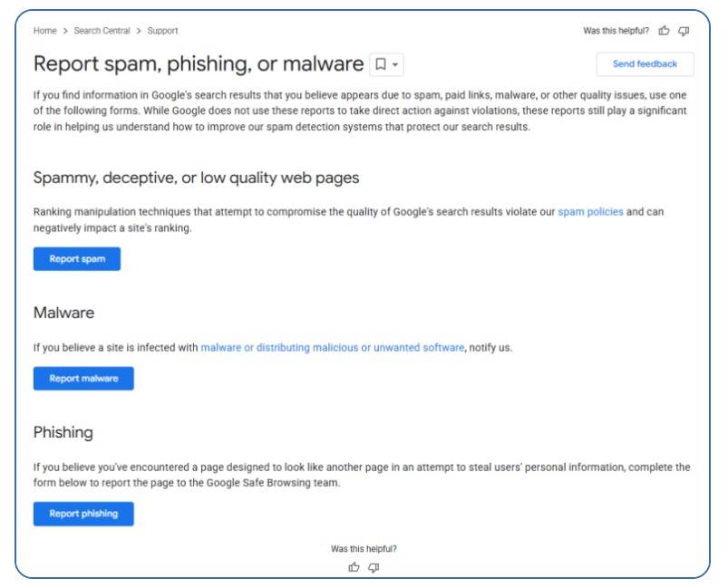728x588 pixels.
Task: Click thumbs down icon at top right
Action: (x=684, y=31)
